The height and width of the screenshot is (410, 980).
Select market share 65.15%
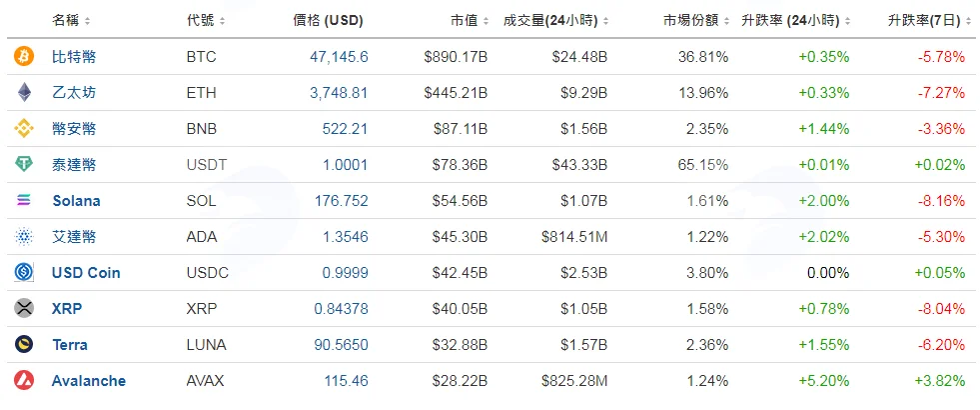703,165
